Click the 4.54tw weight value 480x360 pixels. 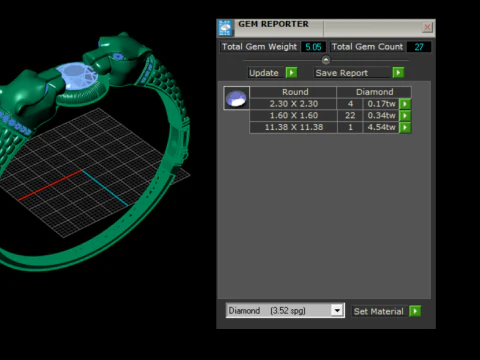(381, 127)
